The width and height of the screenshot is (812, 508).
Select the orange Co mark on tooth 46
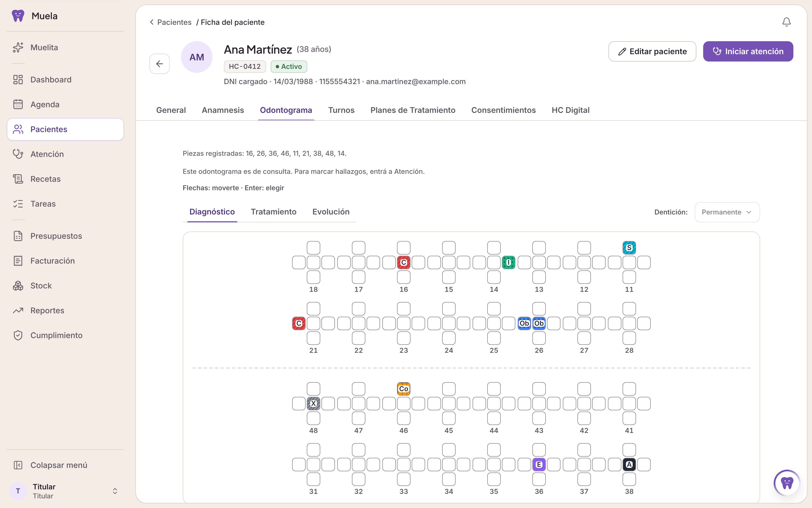click(x=404, y=389)
